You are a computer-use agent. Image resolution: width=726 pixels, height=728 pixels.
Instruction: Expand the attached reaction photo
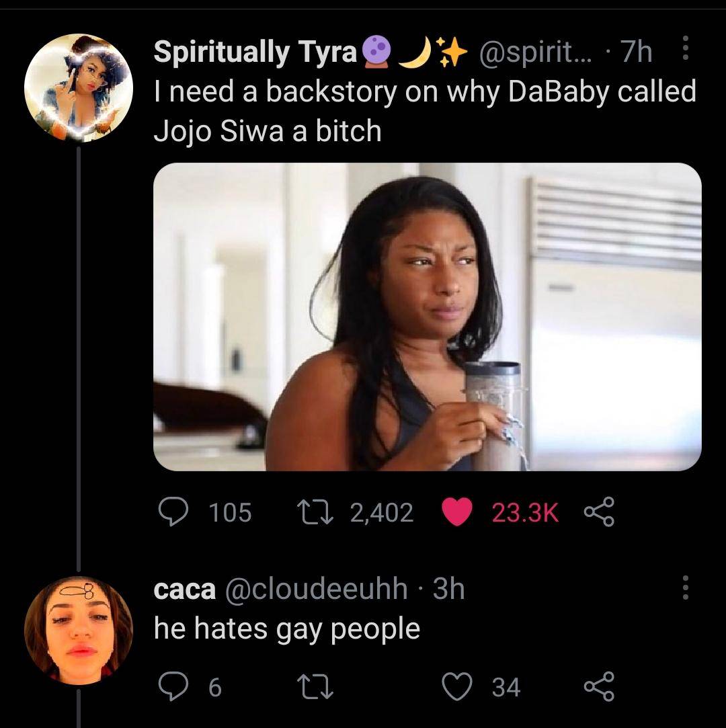[x=427, y=317]
